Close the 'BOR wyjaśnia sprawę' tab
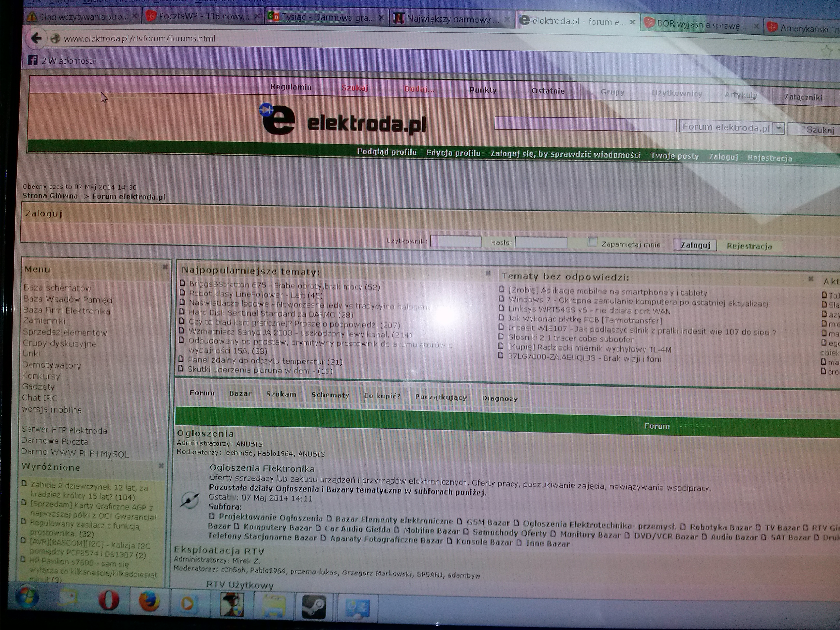The height and width of the screenshot is (630, 840). [x=756, y=26]
